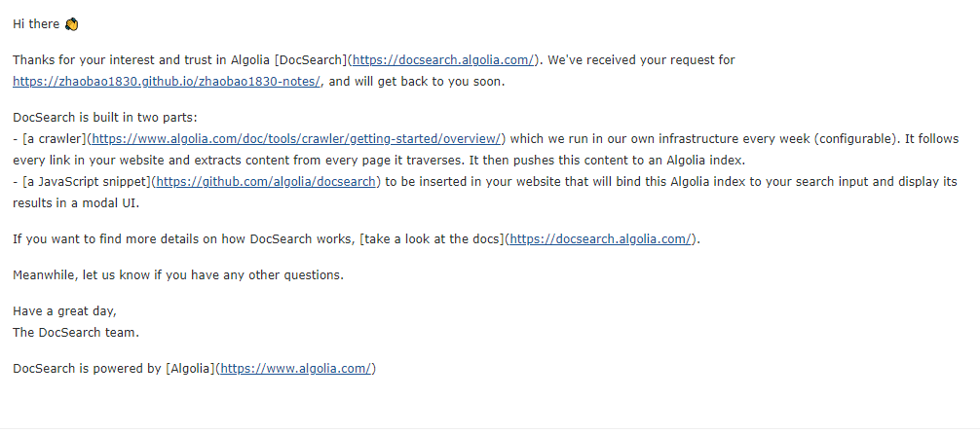Open the zhaobao1830-notes GitHub Pages link
This screenshot has width=980, height=435.
[x=167, y=82]
